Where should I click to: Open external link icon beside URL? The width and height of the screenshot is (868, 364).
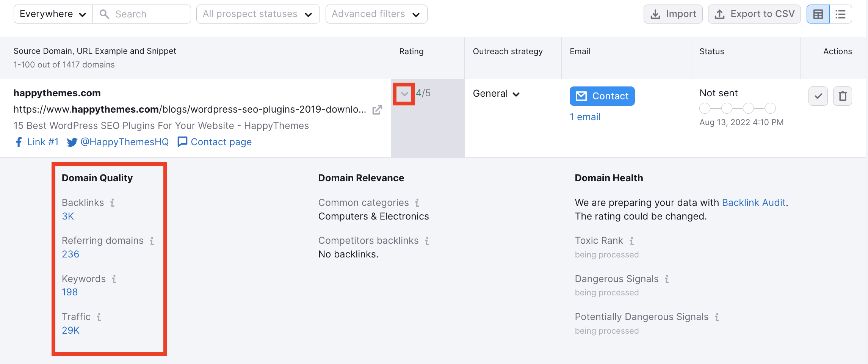(x=377, y=110)
